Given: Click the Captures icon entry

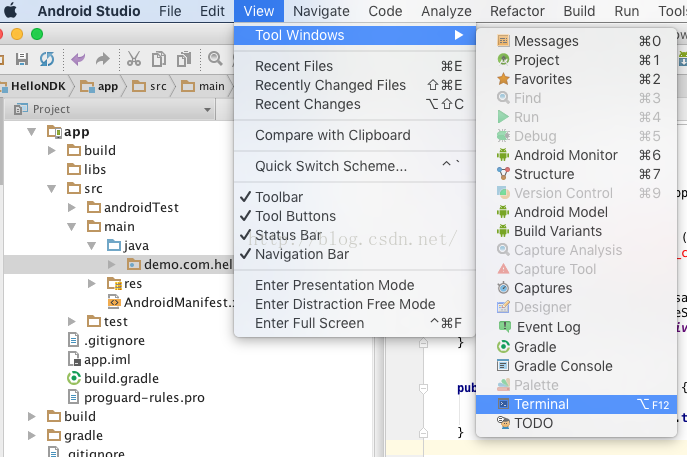Looking at the screenshot, I should 503,288.
